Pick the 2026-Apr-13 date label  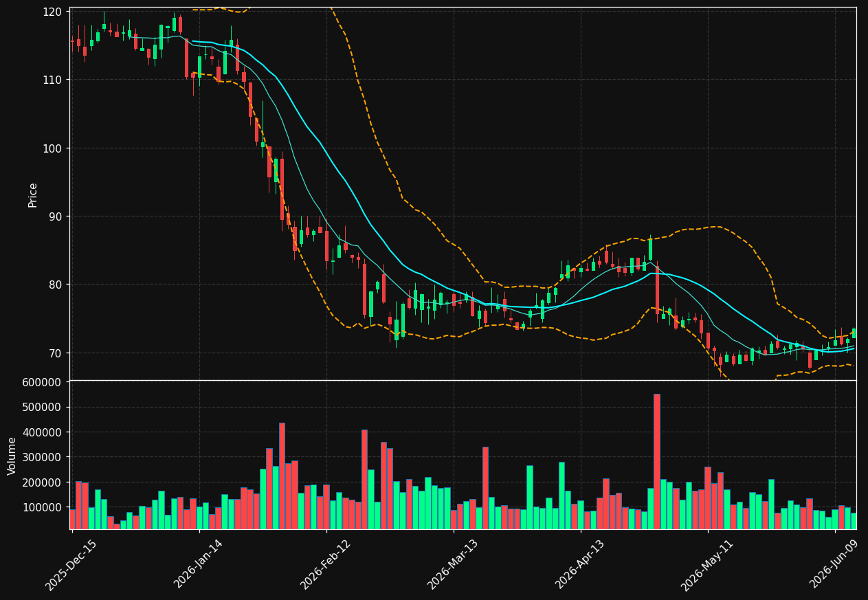pos(581,564)
